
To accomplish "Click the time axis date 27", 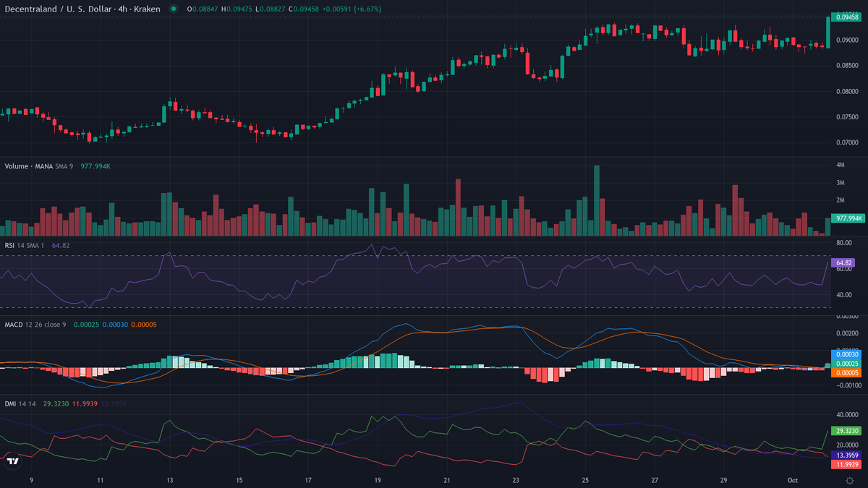I will (655, 480).
